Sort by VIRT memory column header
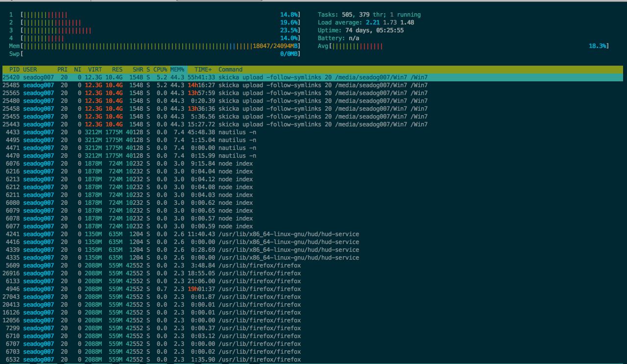This screenshot has height=364, width=627. click(95, 70)
